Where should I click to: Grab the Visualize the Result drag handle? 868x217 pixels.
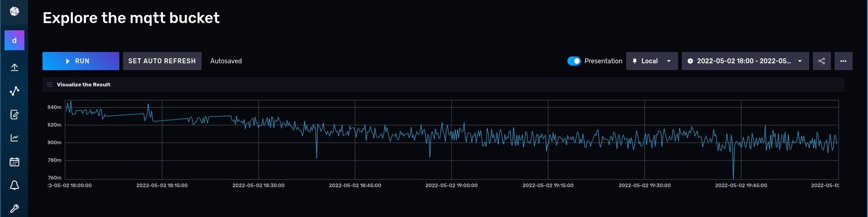click(x=50, y=85)
